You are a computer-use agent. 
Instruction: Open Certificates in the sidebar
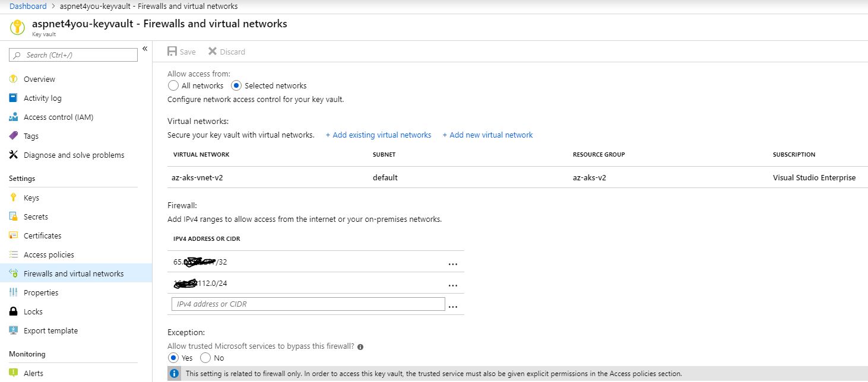(43, 235)
